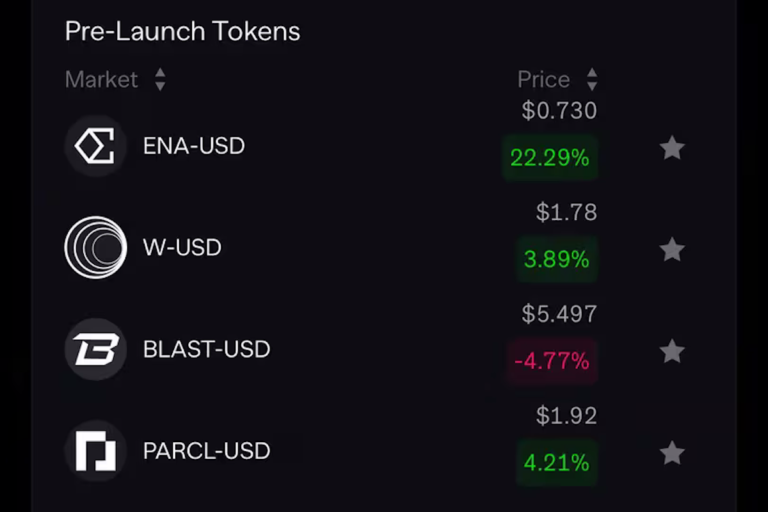768x512 pixels.
Task: Open the W-USD market
Action: click(182, 247)
